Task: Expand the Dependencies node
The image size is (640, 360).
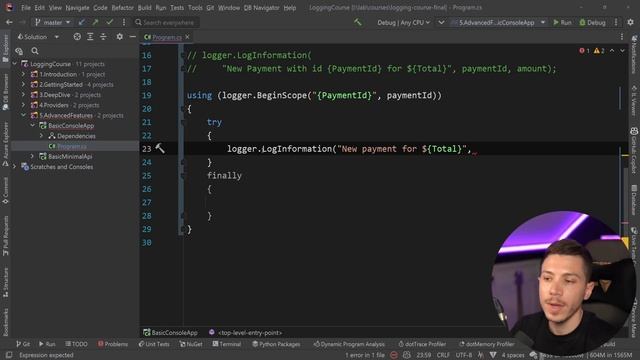Action: point(41,136)
